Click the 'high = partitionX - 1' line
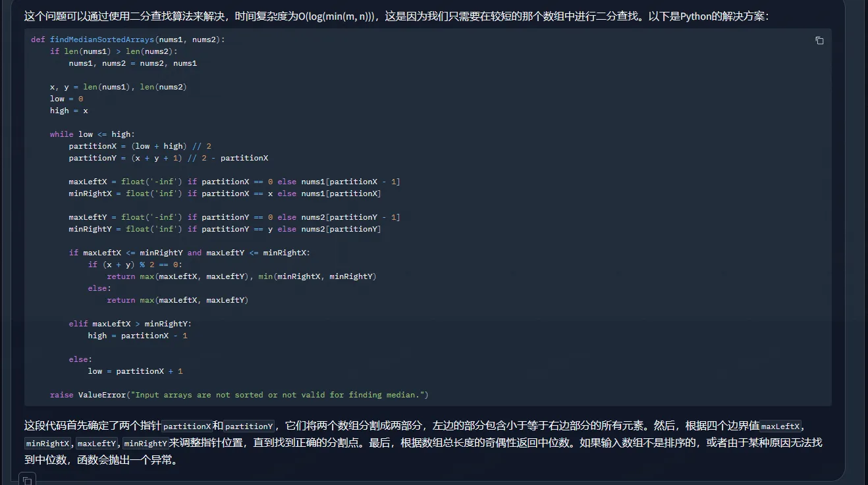868x485 pixels. coord(138,336)
